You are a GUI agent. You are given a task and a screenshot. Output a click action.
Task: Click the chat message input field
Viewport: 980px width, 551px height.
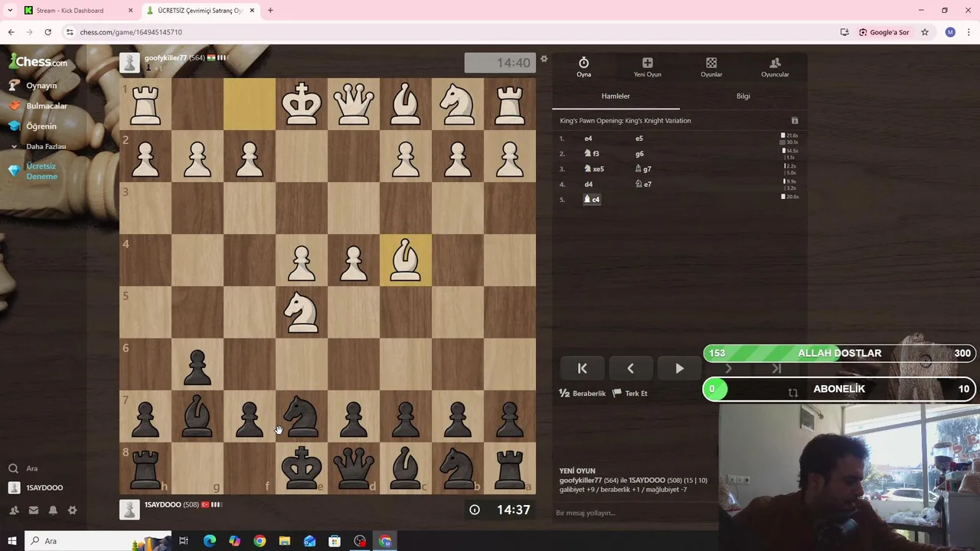634,513
